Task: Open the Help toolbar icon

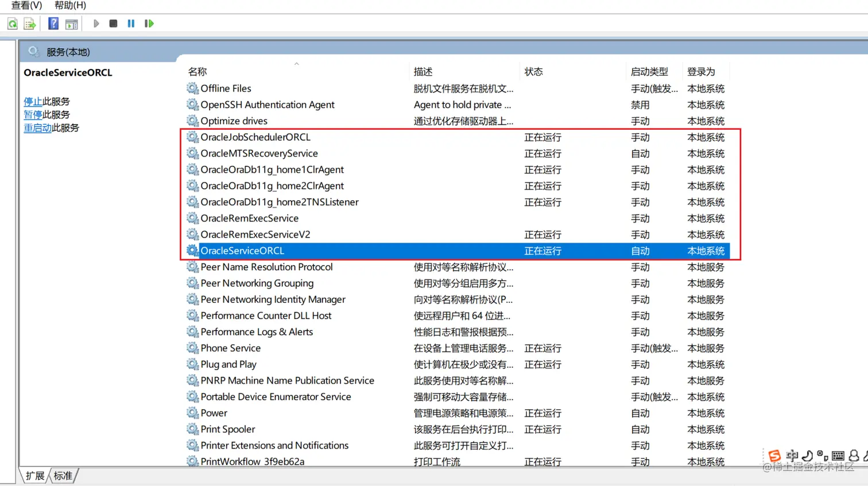Action: 53,24
